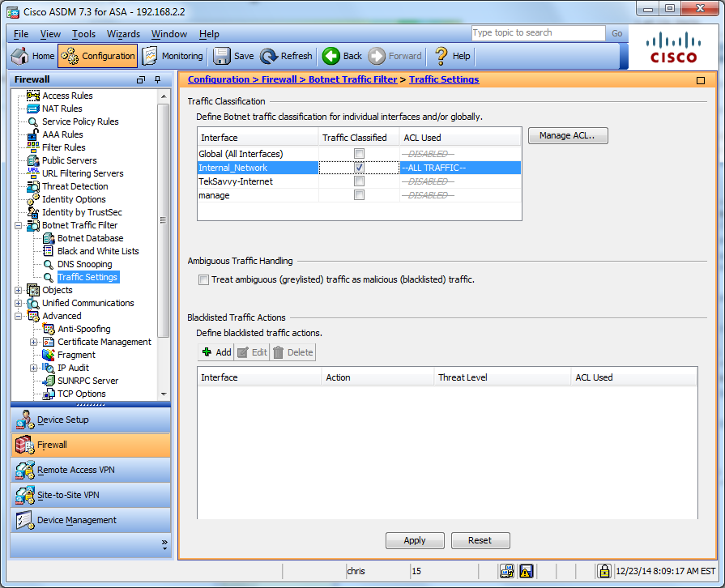The image size is (725, 588).
Task: Switch to Device Setup section
Action: tap(91, 420)
